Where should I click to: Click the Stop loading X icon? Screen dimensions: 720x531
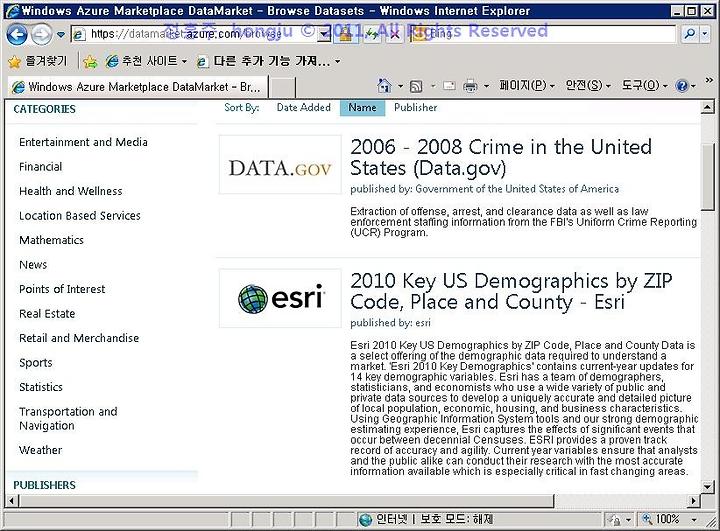coord(394,34)
